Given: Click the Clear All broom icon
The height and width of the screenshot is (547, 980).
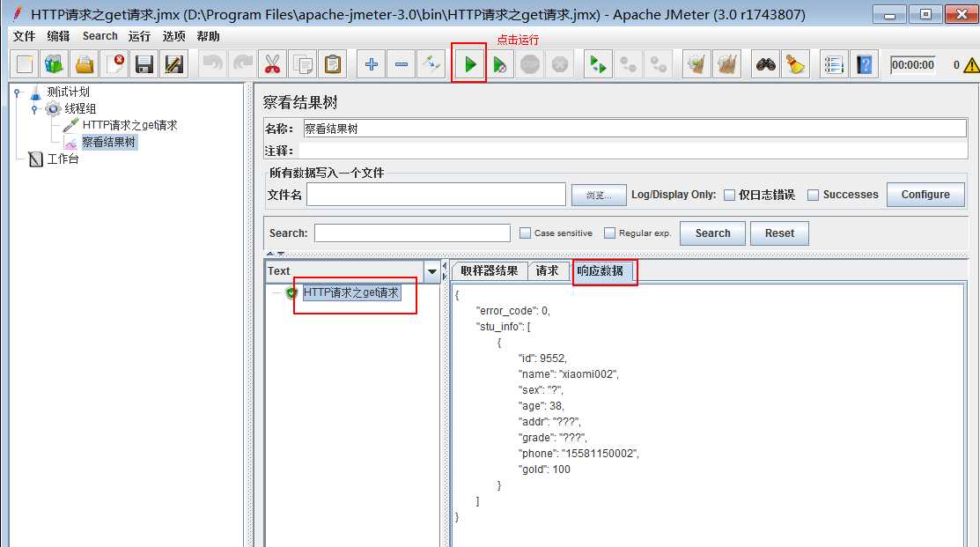Looking at the screenshot, I should click(795, 64).
